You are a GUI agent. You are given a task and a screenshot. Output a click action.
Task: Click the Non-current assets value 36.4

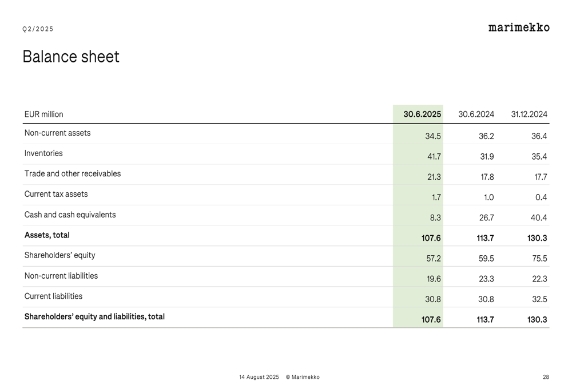539,136
